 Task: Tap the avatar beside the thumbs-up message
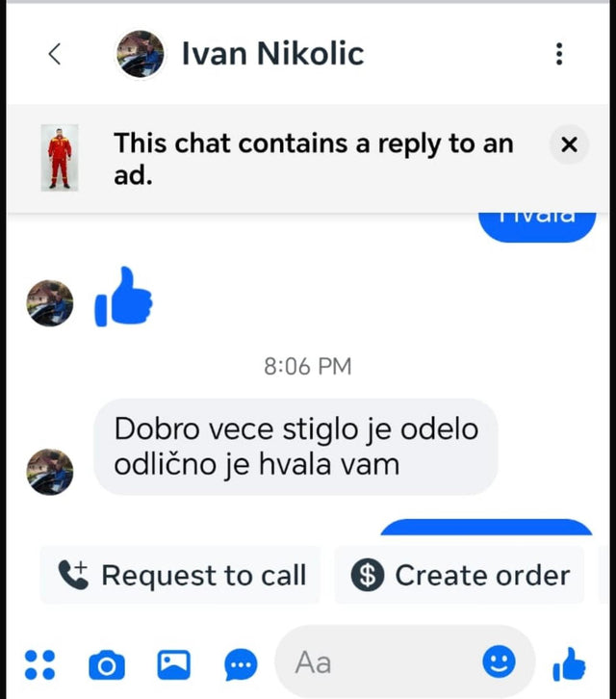coord(50,303)
